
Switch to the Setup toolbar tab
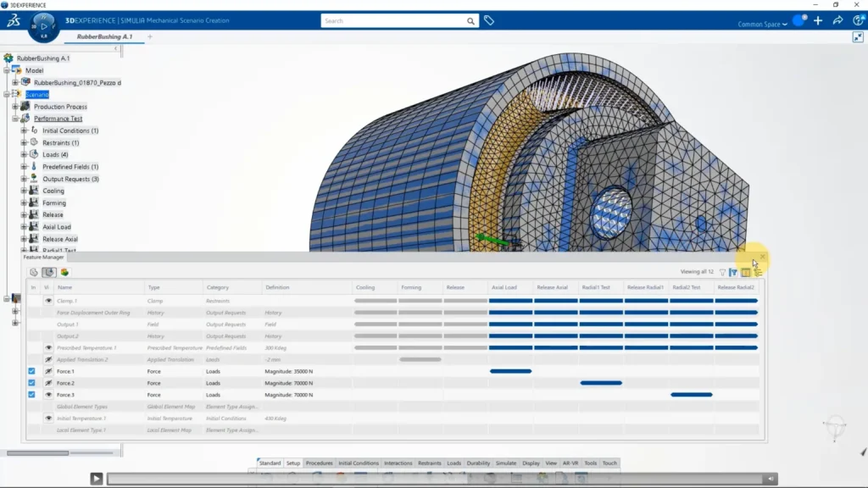click(x=293, y=463)
